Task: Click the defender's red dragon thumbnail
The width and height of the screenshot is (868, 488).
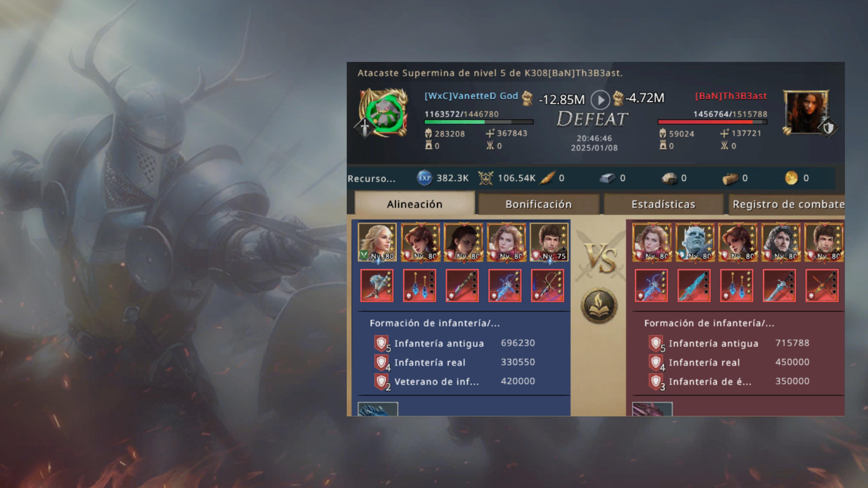Action: 652,409
